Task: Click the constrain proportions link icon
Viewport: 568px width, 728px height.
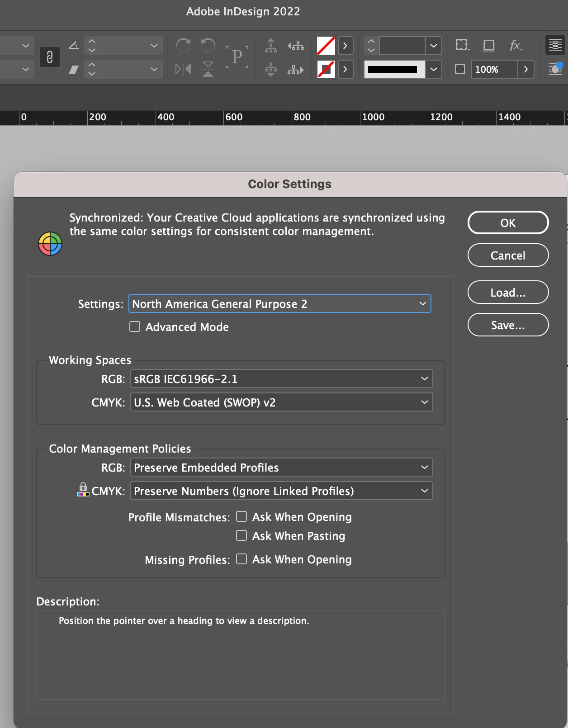Action: (x=50, y=57)
